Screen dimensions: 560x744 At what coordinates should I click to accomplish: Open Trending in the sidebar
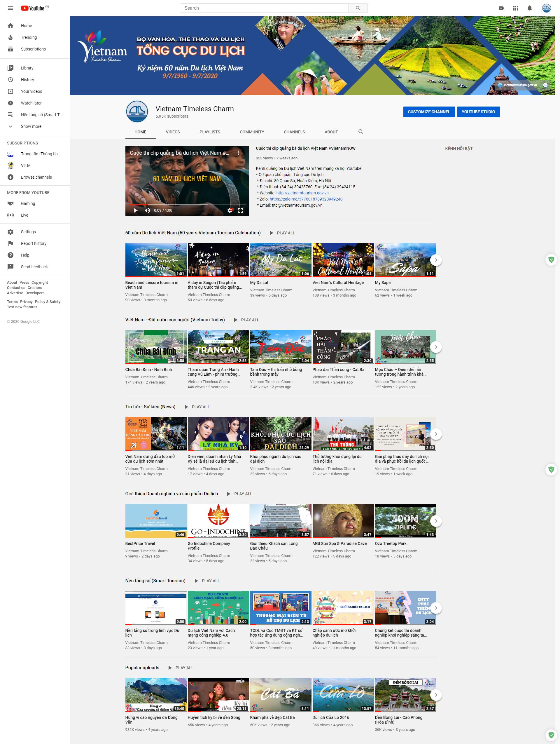coord(35,37)
